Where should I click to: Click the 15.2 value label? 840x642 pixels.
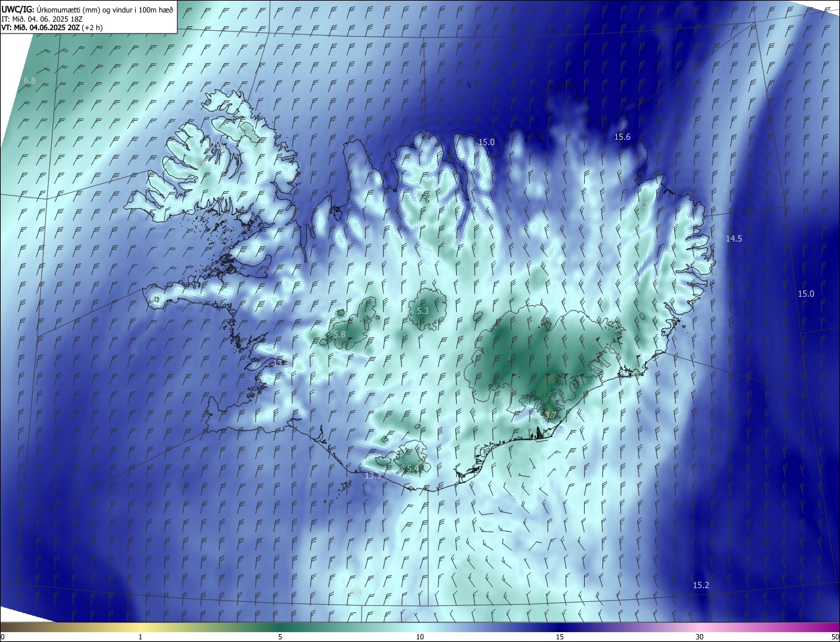[x=701, y=585]
